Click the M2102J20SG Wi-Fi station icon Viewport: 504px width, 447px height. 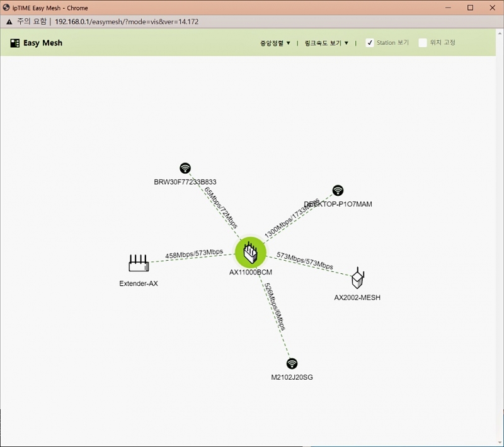pos(292,363)
